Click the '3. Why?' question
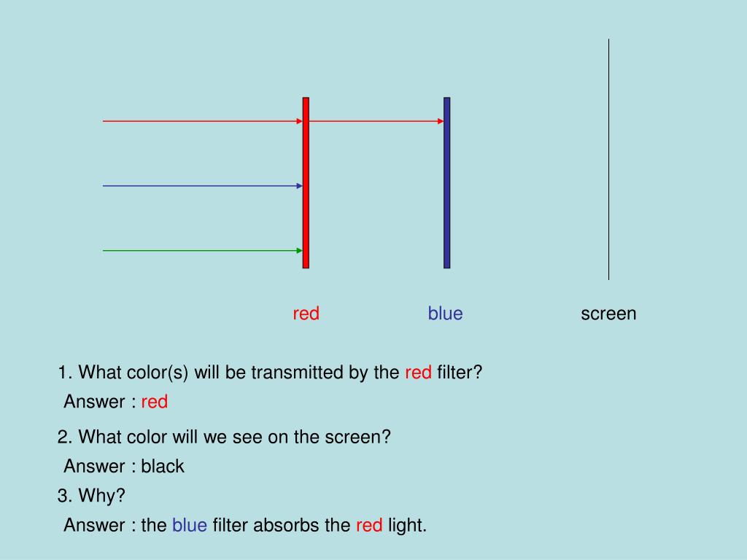 (91, 496)
